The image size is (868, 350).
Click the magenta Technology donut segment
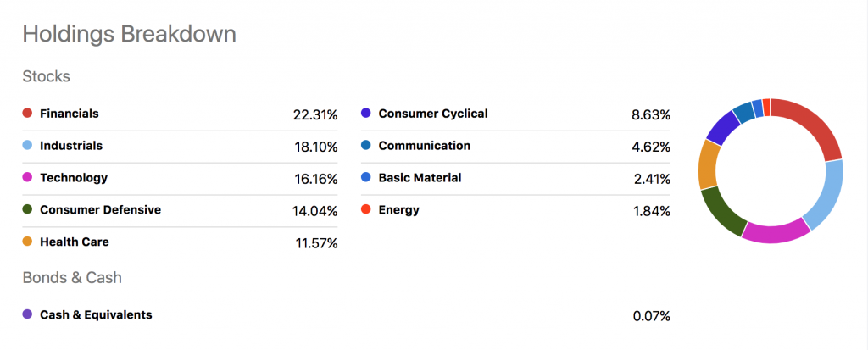coord(775,232)
